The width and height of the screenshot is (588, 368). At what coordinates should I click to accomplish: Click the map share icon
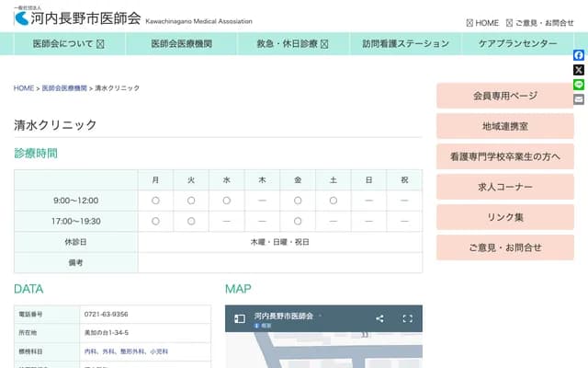[379, 318]
